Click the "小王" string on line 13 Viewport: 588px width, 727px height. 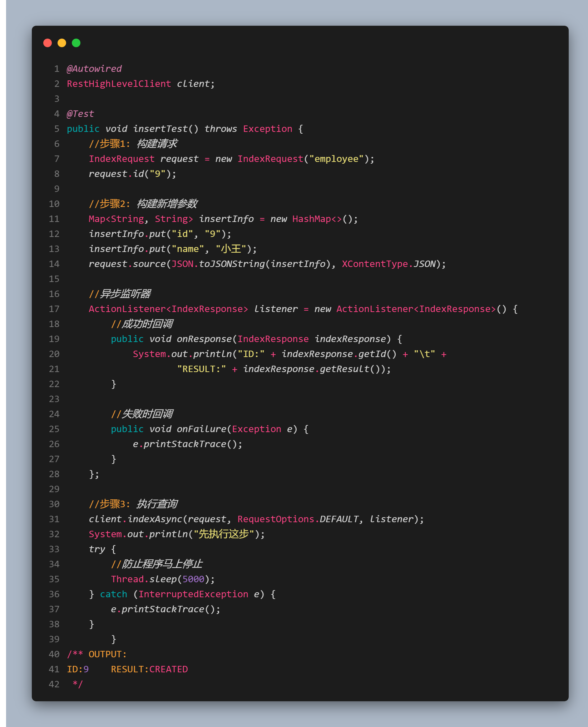pos(231,249)
